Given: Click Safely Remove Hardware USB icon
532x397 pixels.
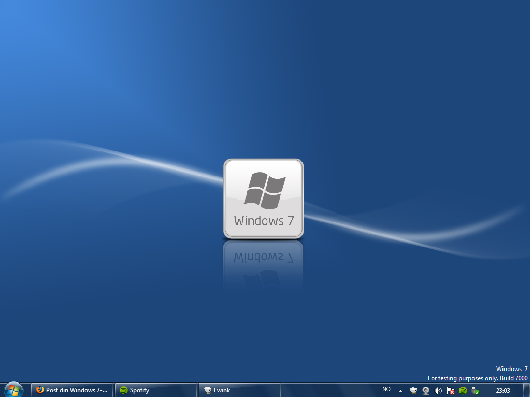Looking at the screenshot, I should point(476,391).
